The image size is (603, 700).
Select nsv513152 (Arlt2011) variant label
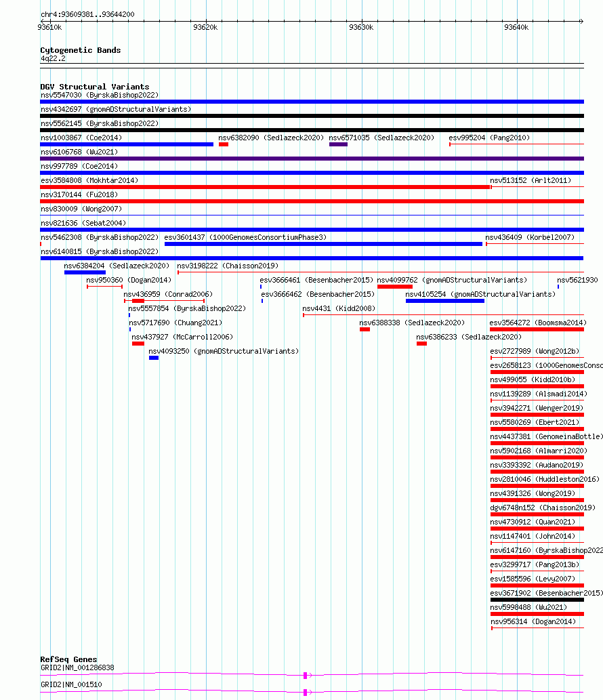(x=531, y=181)
